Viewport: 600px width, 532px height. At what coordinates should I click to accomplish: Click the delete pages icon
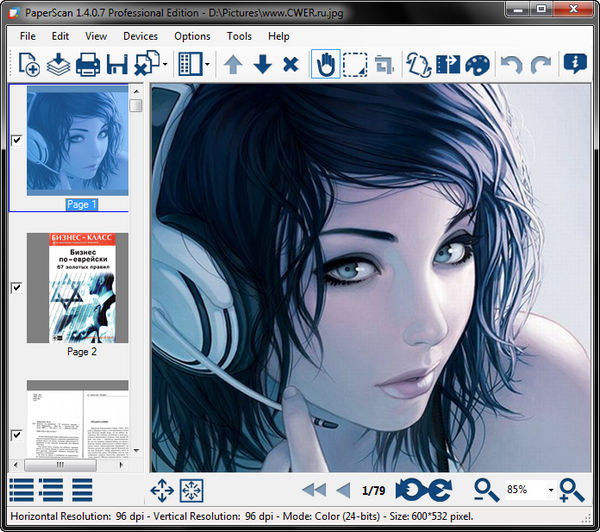pos(147,64)
